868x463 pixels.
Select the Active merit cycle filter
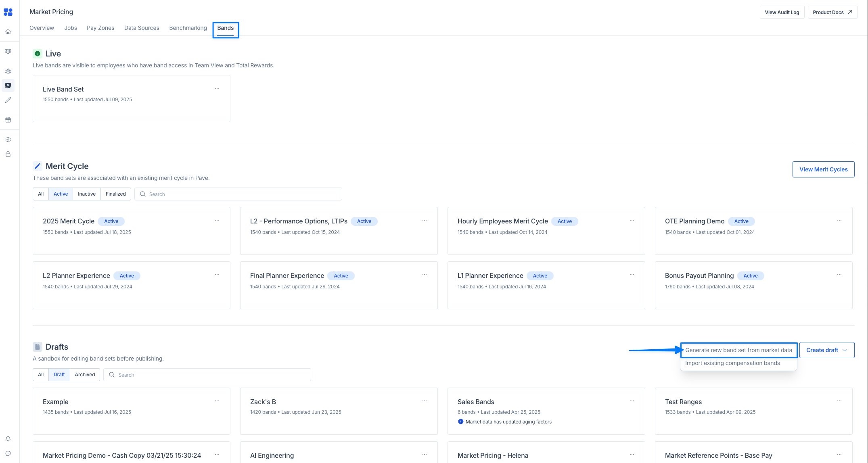click(x=61, y=194)
